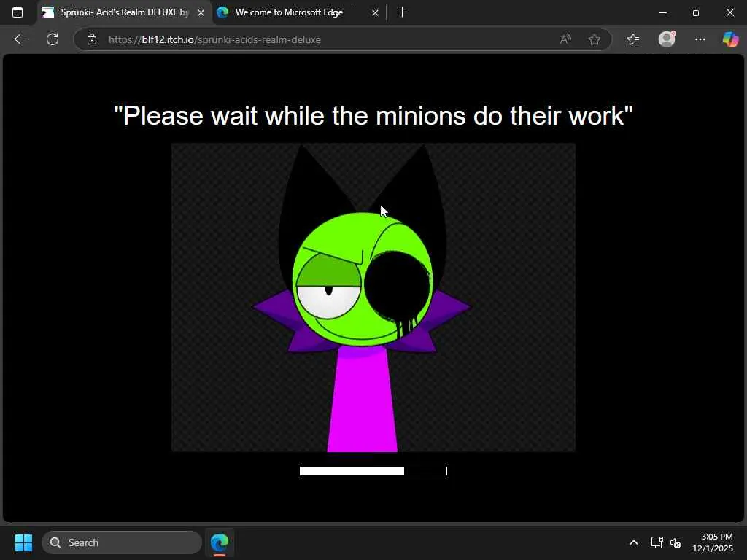Screen dimensions: 747x560
Task: Open Copilot sidebar
Action: point(730,39)
